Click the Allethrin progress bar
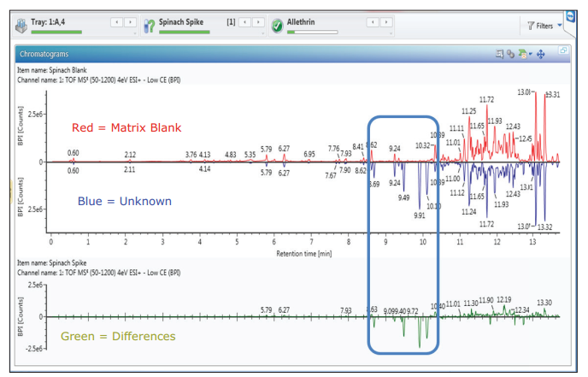This screenshot has width=588, height=377. click(313, 32)
